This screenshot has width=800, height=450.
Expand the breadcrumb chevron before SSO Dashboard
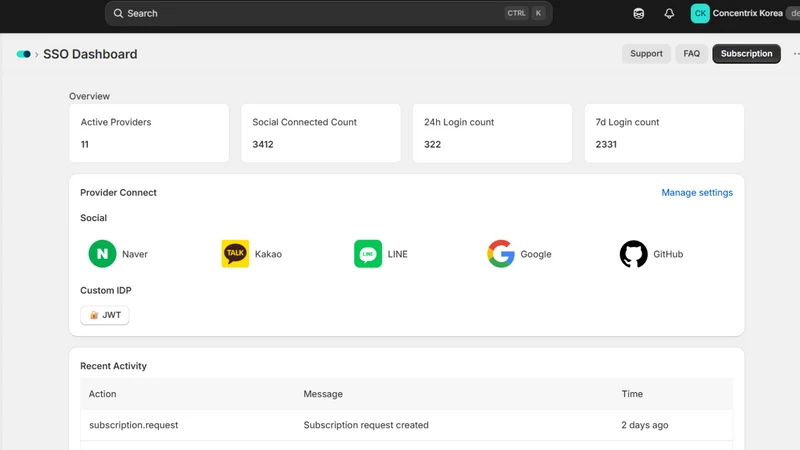click(37, 55)
